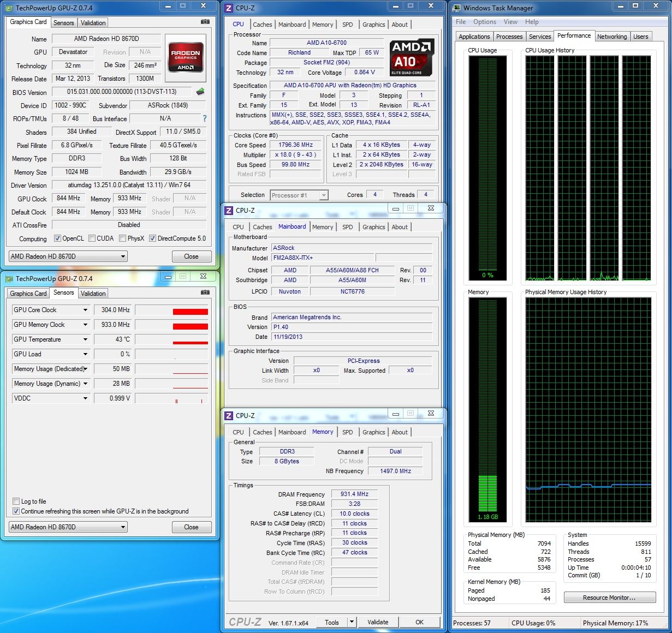Uncheck Continue refreshing in background option

pos(16,511)
